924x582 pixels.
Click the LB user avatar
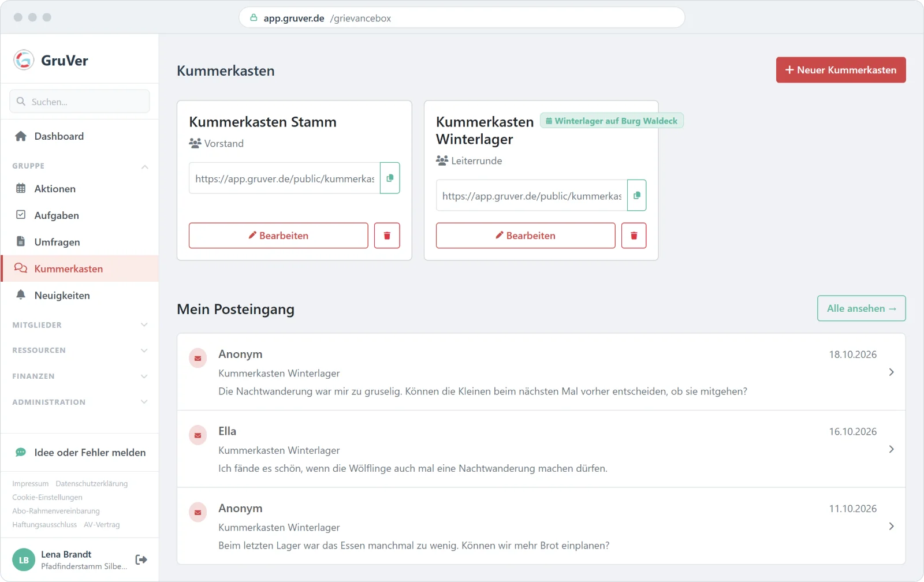[x=24, y=560]
